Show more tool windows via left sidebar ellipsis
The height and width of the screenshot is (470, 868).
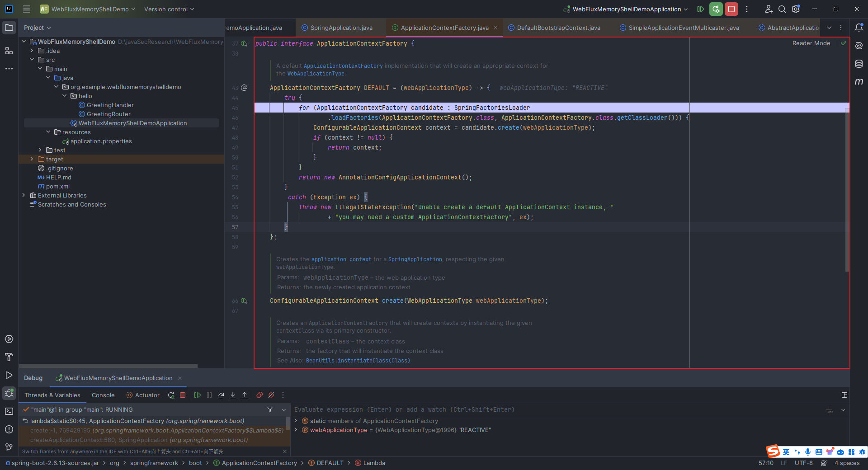9,69
